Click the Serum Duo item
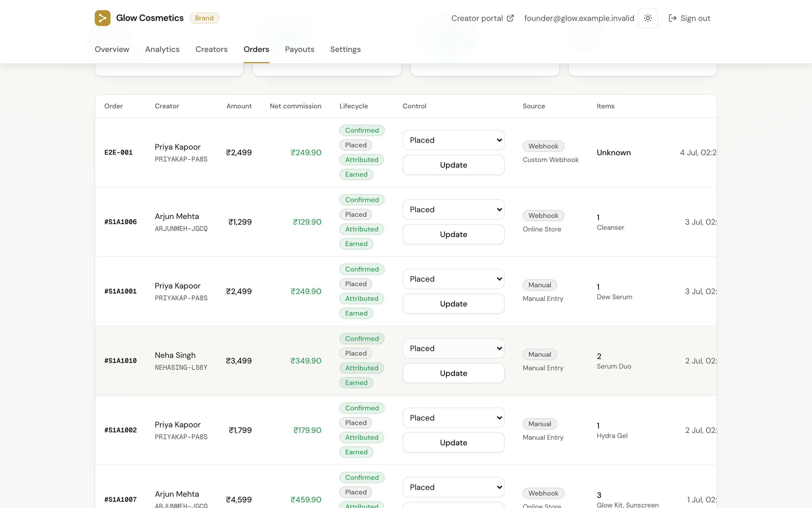Viewport: 812px width, 508px height. click(x=614, y=367)
